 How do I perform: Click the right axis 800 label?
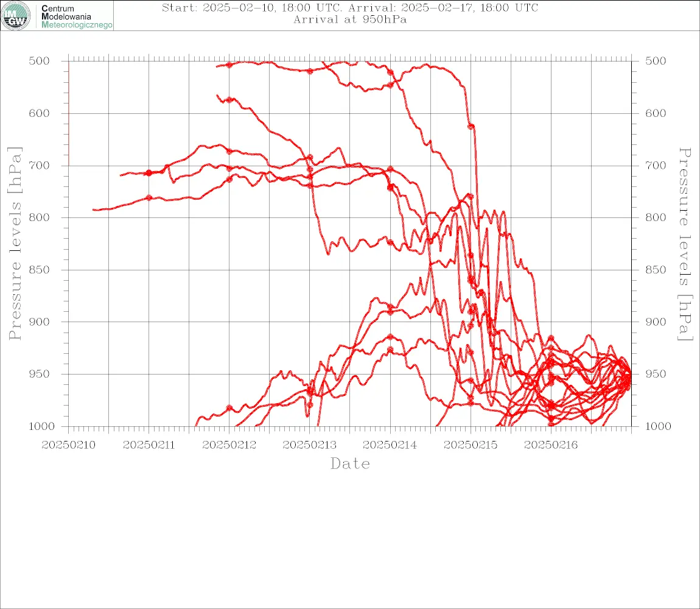coord(656,217)
